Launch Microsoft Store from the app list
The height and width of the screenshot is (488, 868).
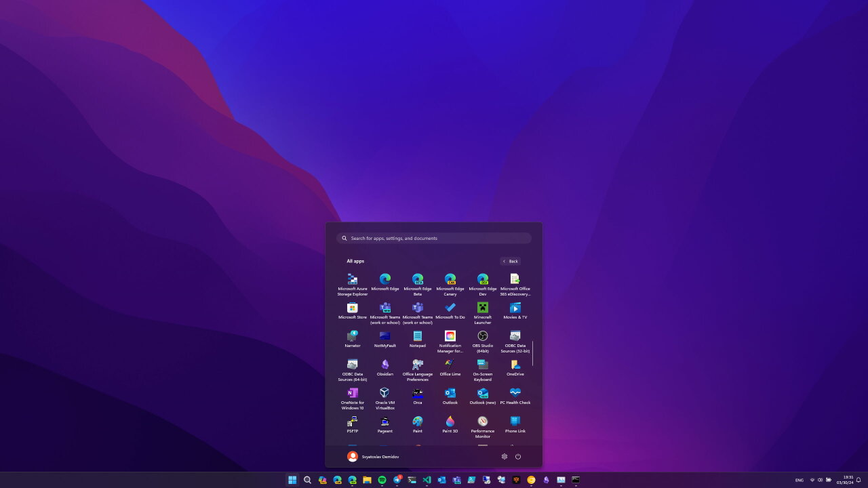(x=353, y=311)
